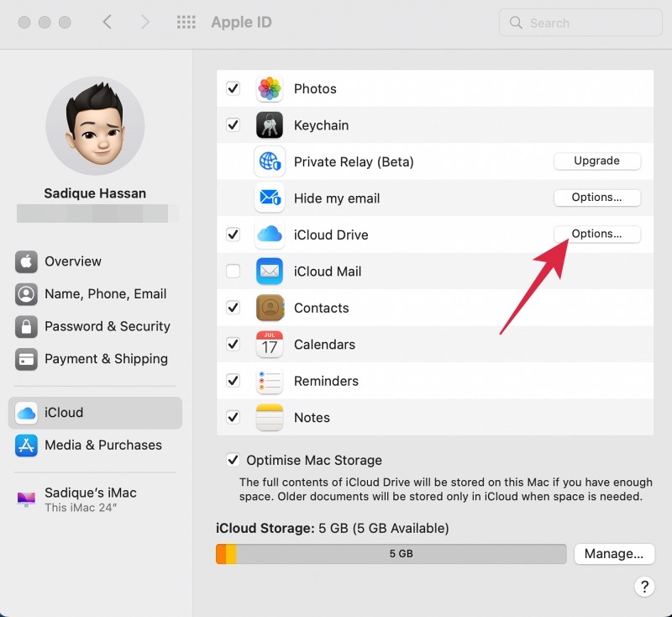
Task: Click the Contacts icon
Action: pyautogui.click(x=270, y=308)
